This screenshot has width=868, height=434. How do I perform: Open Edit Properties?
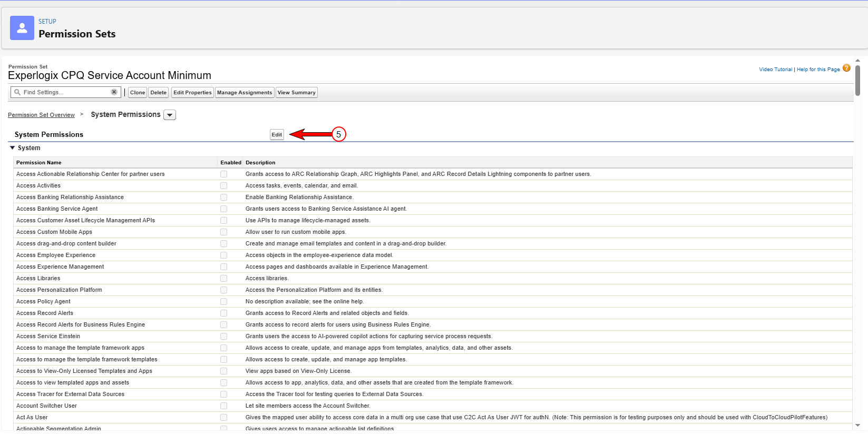(192, 93)
